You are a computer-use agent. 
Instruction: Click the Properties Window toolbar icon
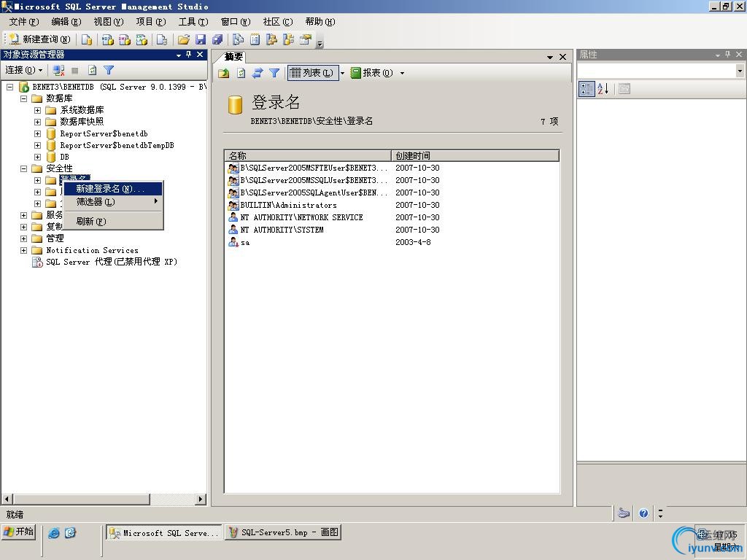pos(306,39)
